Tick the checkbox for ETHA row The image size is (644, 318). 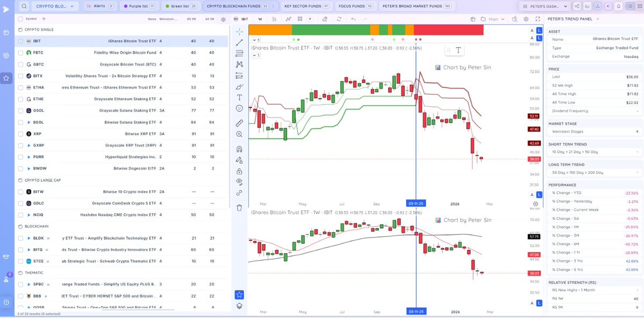[20, 87]
